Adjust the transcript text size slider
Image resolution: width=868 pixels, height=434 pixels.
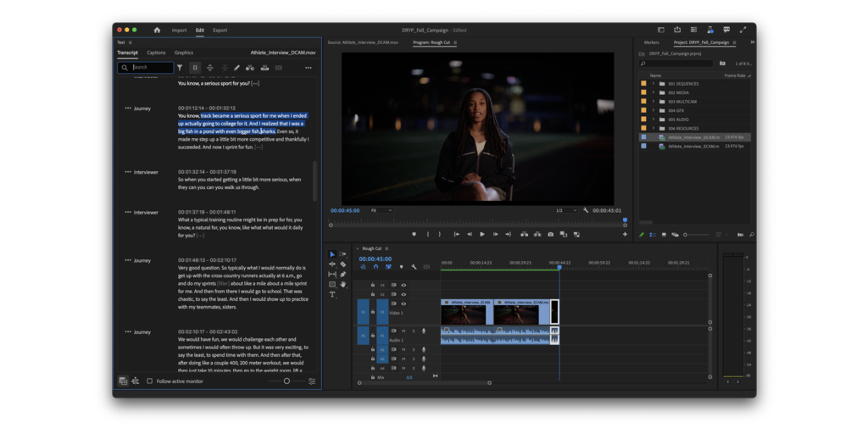click(287, 381)
